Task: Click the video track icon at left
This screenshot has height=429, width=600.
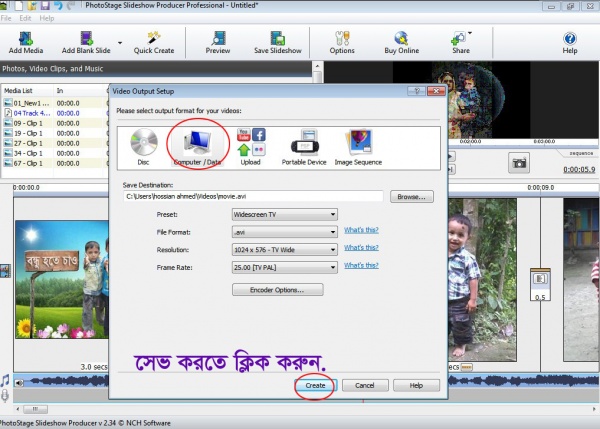Action: [5, 271]
